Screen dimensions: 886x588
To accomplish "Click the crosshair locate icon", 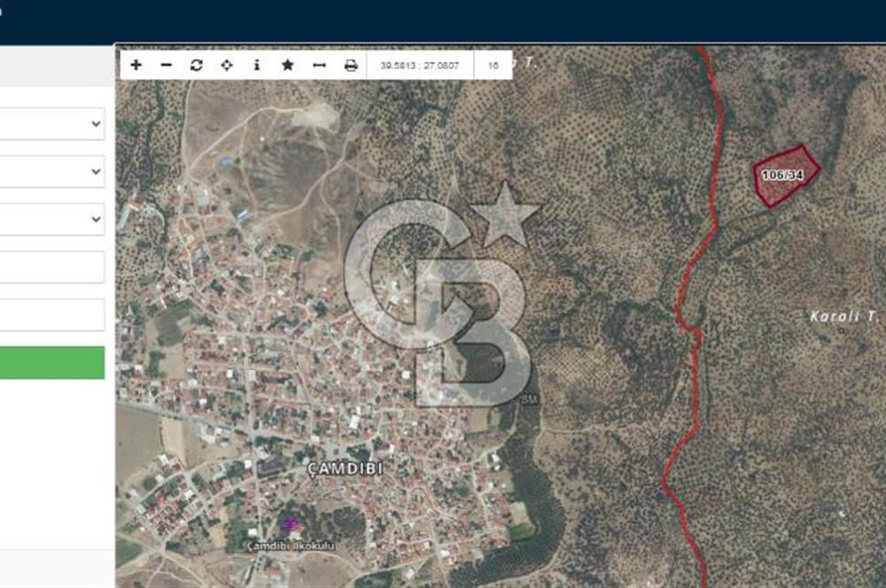I will point(227,66).
